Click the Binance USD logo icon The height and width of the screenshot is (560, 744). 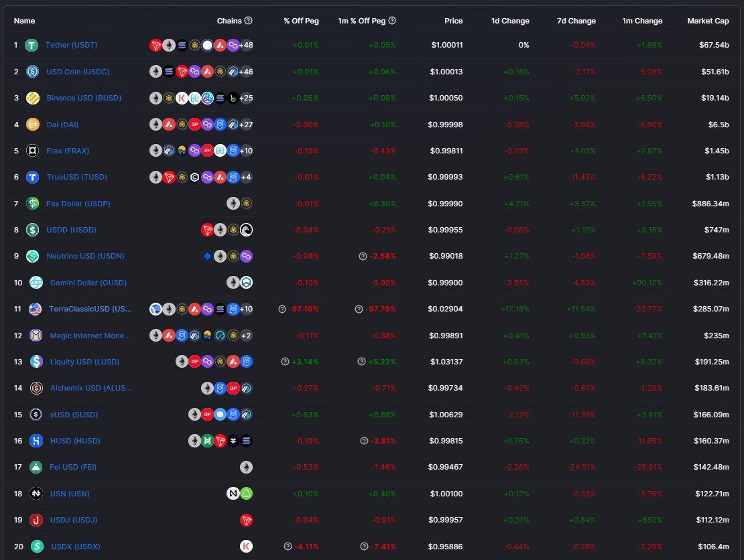(x=32, y=98)
